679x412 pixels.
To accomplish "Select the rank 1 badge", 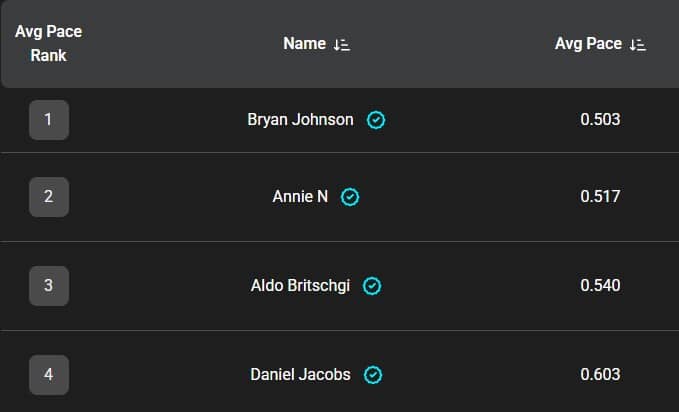I will tap(49, 120).
